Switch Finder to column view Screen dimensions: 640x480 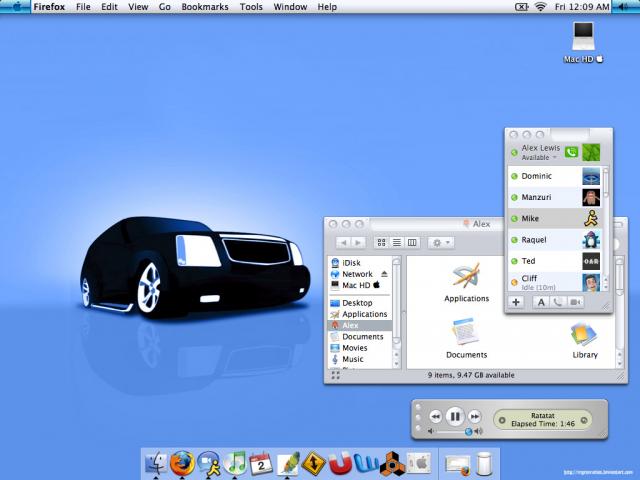point(412,242)
